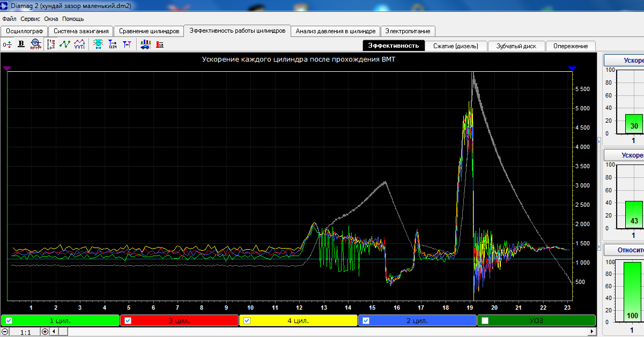Click the car with bar chart icon
Viewport: 644px width, 337px height.
(x=145, y=44)
